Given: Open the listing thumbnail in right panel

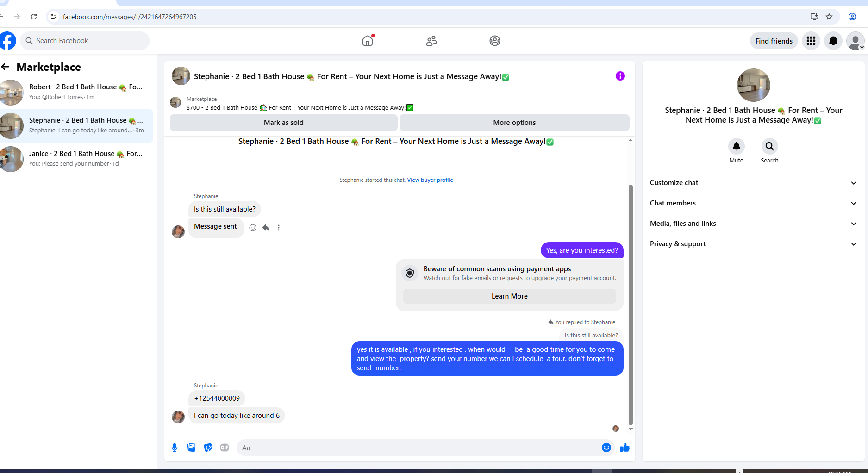Looking at the screenshot, I should [753, 85].
